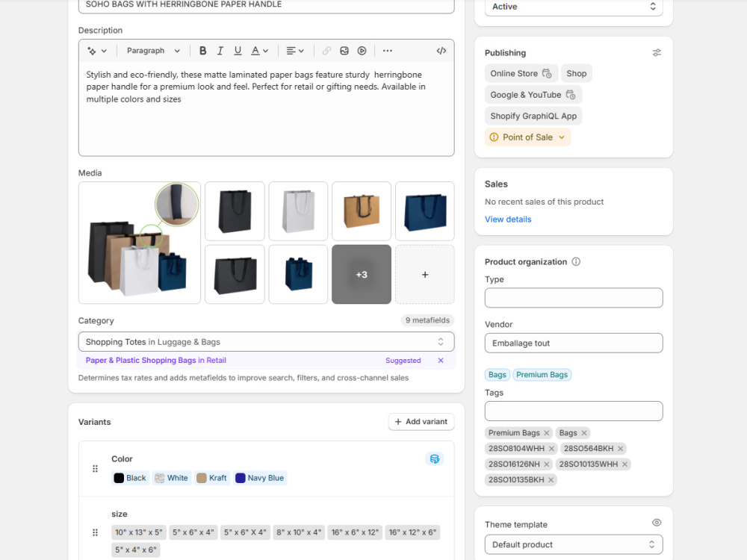
Task: Click the Google & YouTube channel badge
Action: [533, 95]
